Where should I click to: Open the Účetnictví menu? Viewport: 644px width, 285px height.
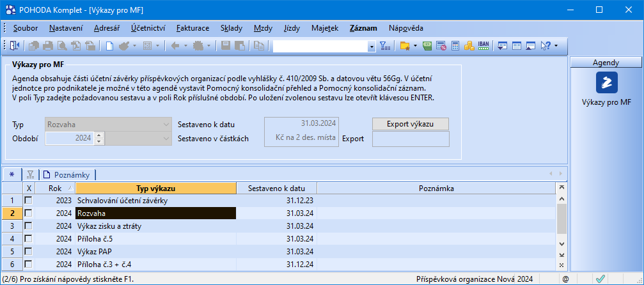148,28
